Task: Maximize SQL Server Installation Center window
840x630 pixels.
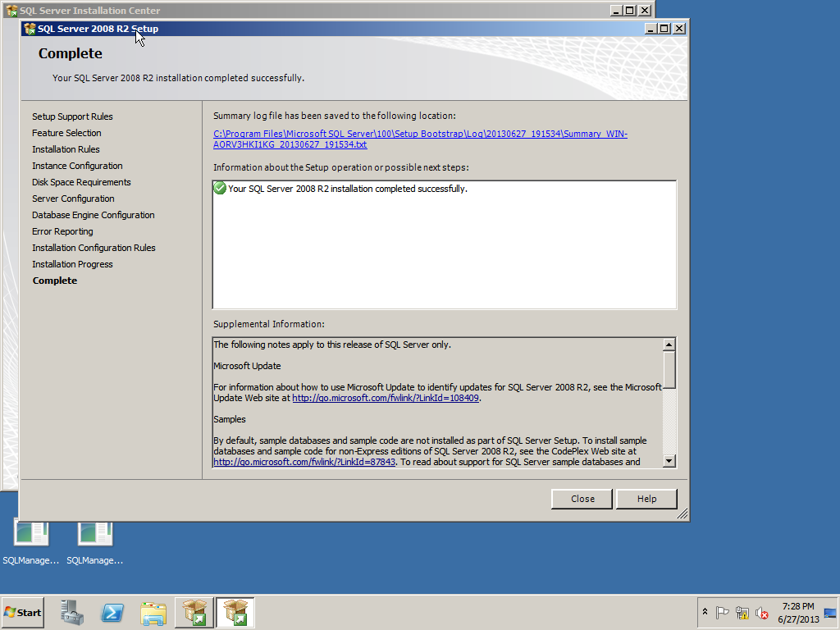Action: pyautogui.click(x=631, y=10)
